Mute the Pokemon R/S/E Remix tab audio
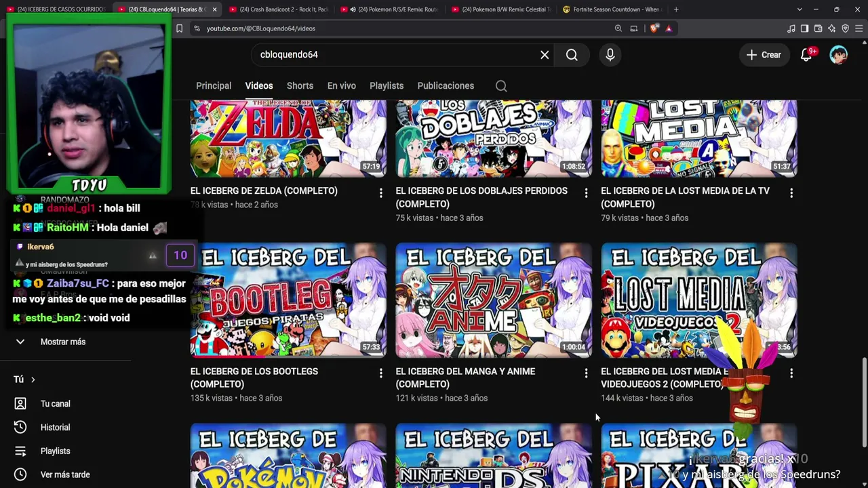 coord(353,9)
